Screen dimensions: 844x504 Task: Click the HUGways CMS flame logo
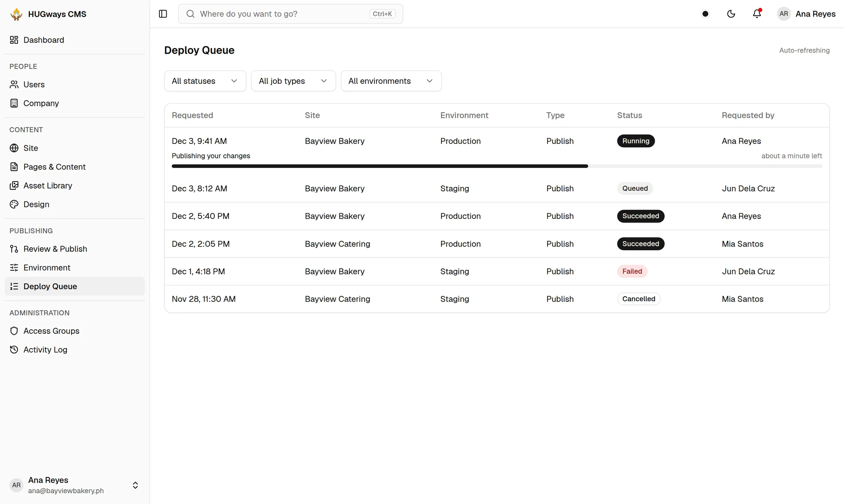click(16, 14)
